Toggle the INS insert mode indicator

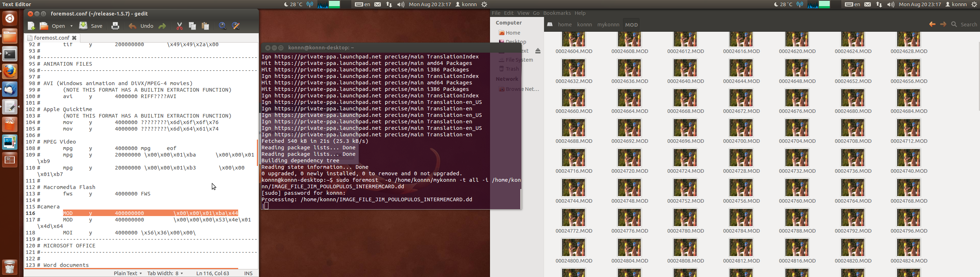coord(248,273)
